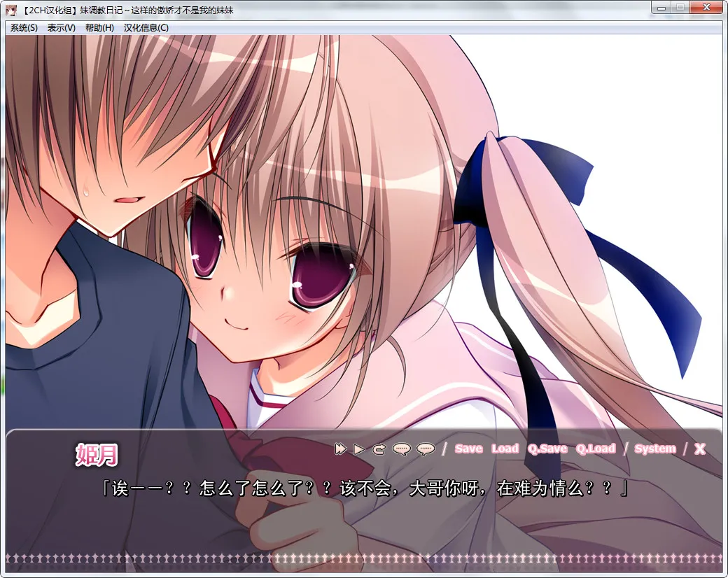Start auto-play with the single triangle icon

(x=360, y=449)
